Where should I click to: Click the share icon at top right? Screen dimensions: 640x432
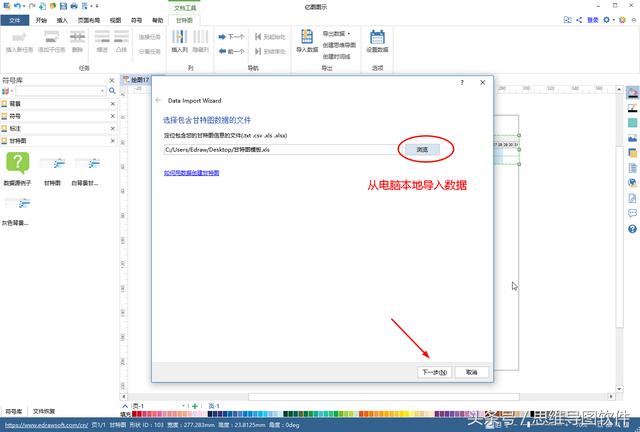click(579, 20)
